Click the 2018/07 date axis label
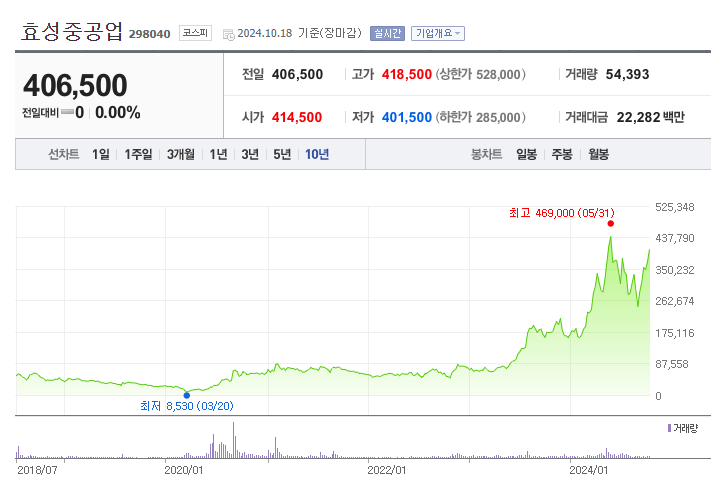Screen dimensions: 711x488 37,470
